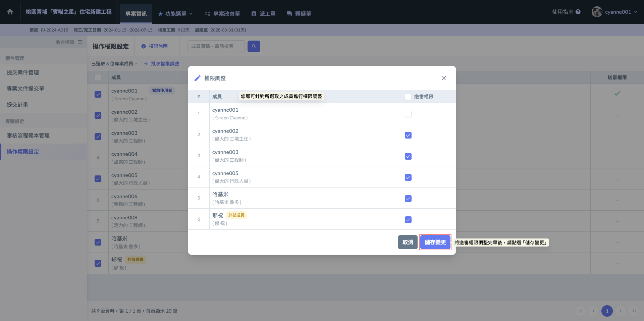Go to the home icon
The width and height of the screenshot is (644, 321).
pos(10,12)
